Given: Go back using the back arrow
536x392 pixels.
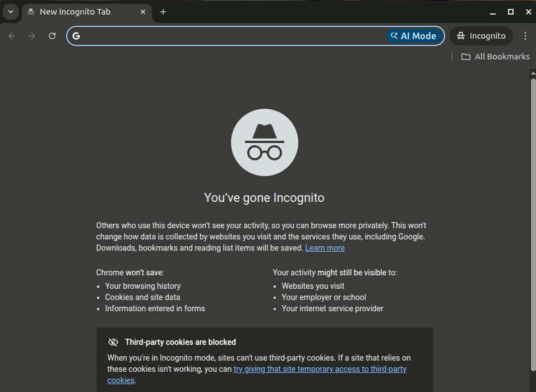Looking at the screenshot, I should coord(12,36).
